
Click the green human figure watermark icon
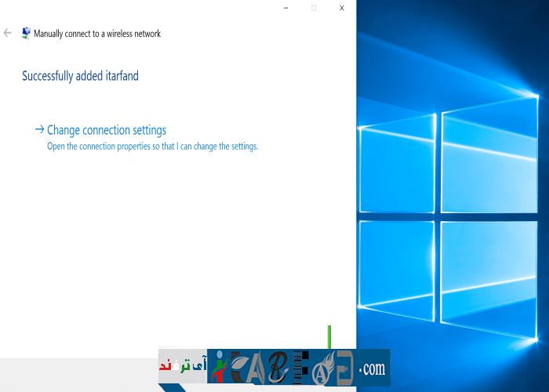click(x=219, y=367)
